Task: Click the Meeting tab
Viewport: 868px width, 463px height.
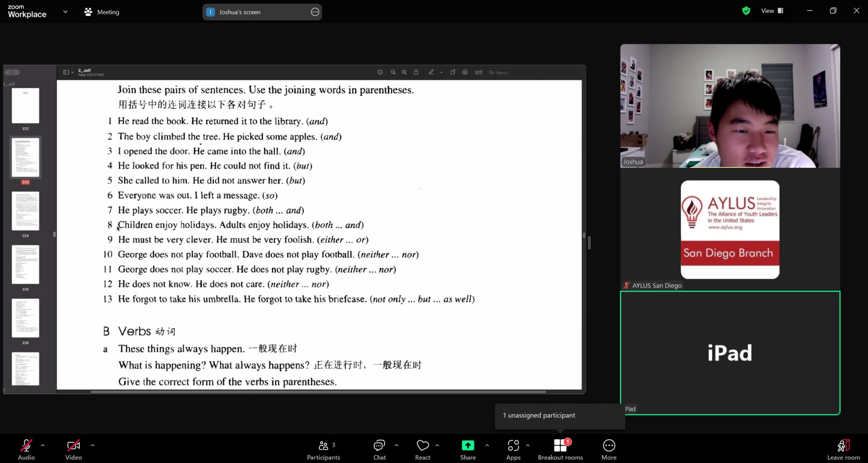Action: click(102, 12)
